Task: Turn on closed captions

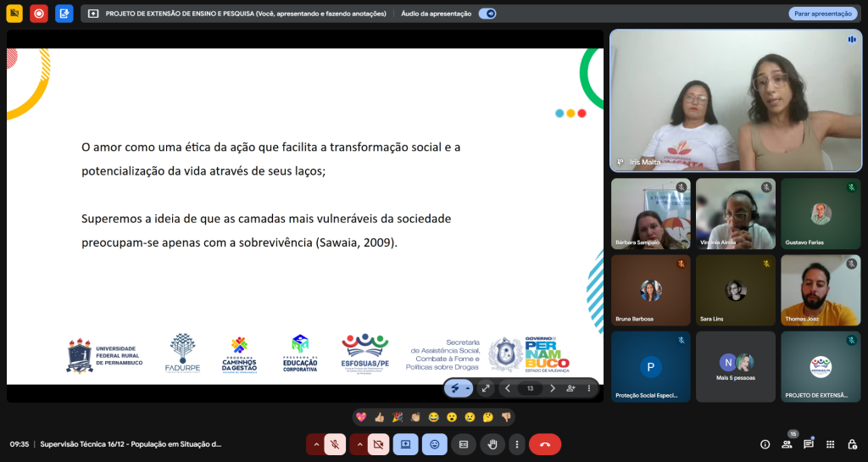Action: pyautogui.click(x=464, y=444)
